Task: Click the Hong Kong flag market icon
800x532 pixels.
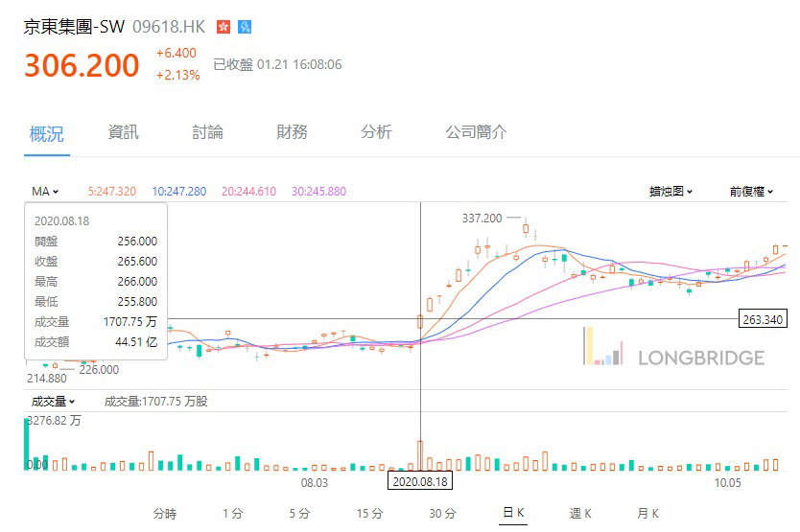Action: [224, 27]
